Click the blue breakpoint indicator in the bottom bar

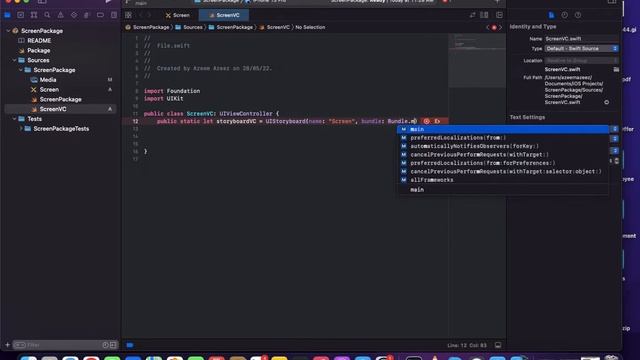[x=130, y=345]
